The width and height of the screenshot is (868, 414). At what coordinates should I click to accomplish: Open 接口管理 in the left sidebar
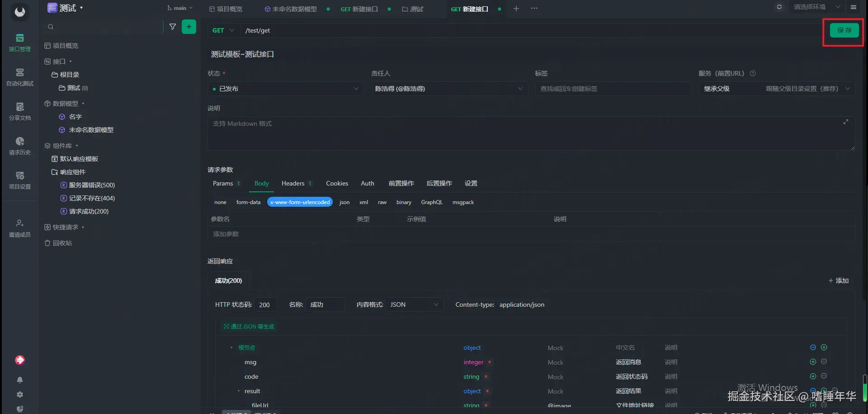20,43
